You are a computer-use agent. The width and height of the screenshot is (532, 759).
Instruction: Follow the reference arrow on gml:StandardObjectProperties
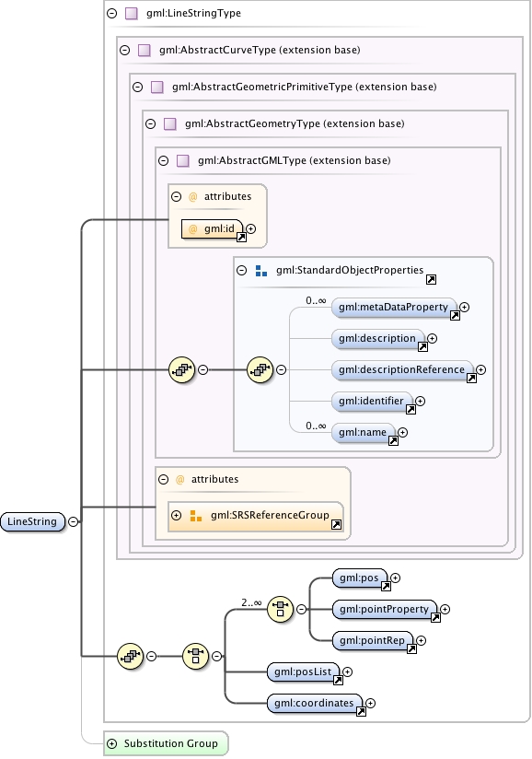(x=431, y=279)
